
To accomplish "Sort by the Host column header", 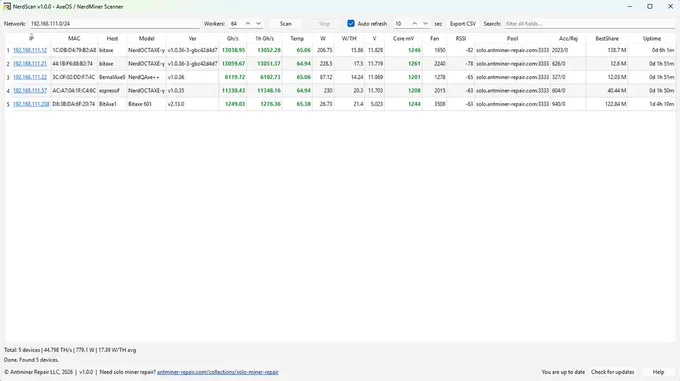I will tap(112, 39).
